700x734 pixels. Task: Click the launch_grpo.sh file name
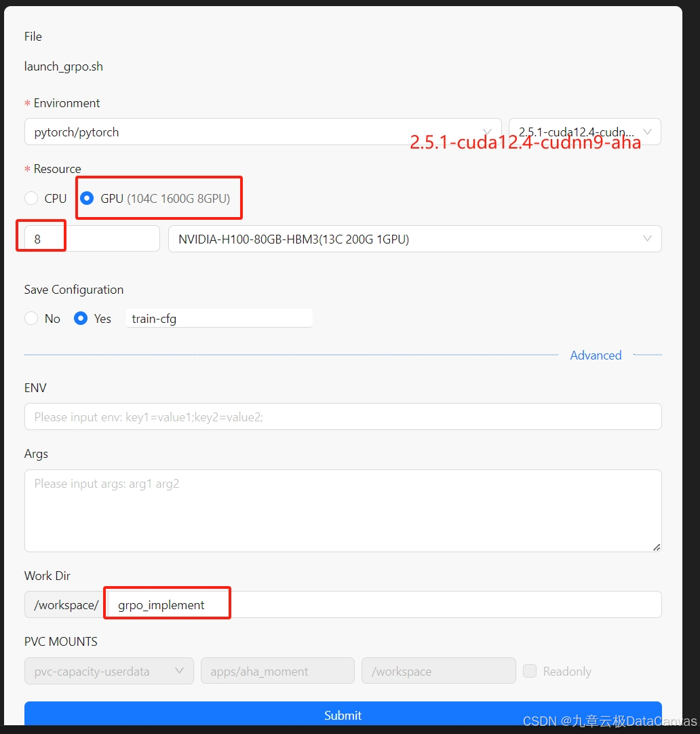coord(64,66)
